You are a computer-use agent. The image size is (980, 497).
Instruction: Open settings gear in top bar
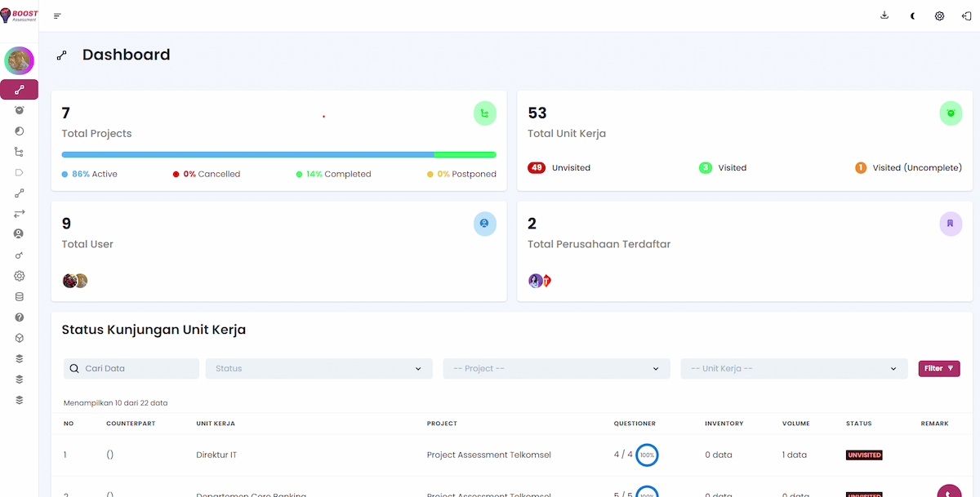(940, 16)
